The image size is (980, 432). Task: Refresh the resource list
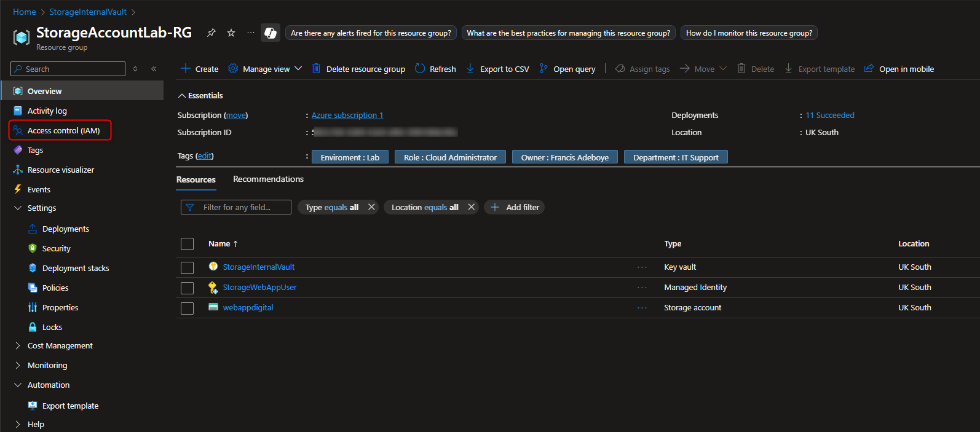tap(435, 69)
